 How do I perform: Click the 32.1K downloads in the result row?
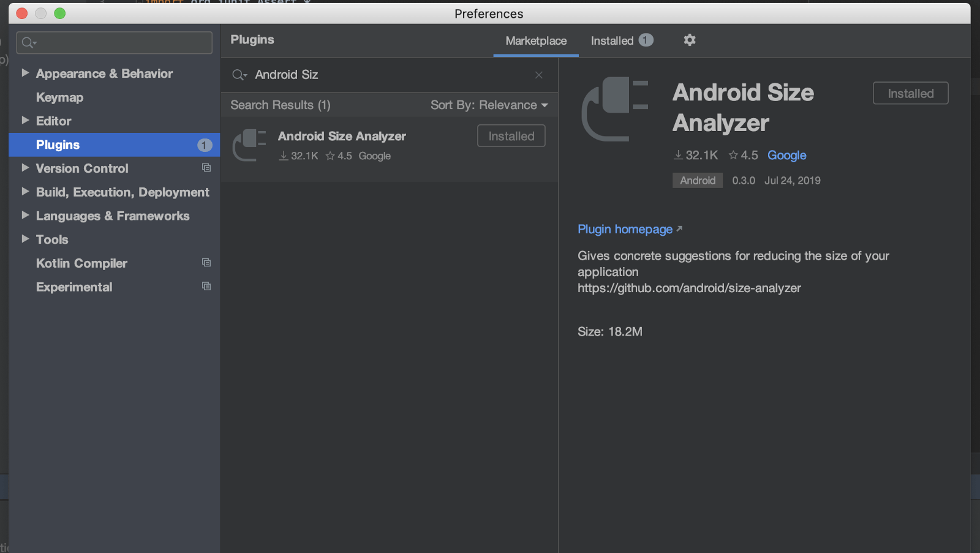298,156
